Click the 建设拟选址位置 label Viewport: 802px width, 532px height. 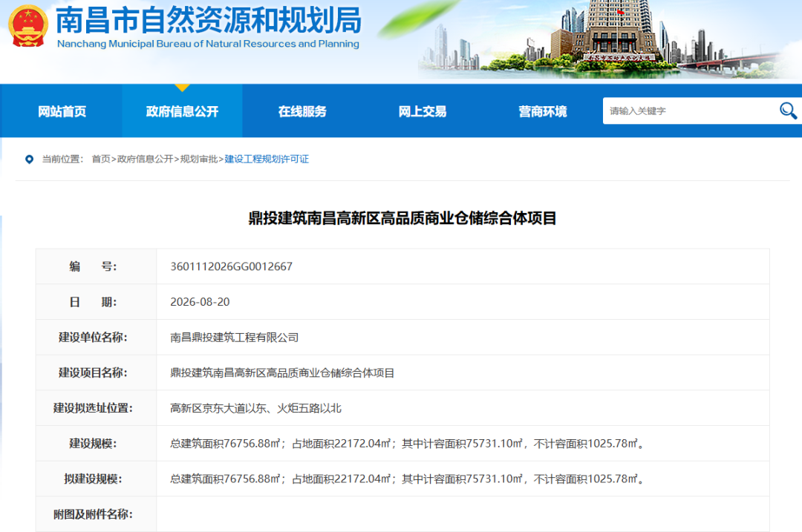point(93,408)
